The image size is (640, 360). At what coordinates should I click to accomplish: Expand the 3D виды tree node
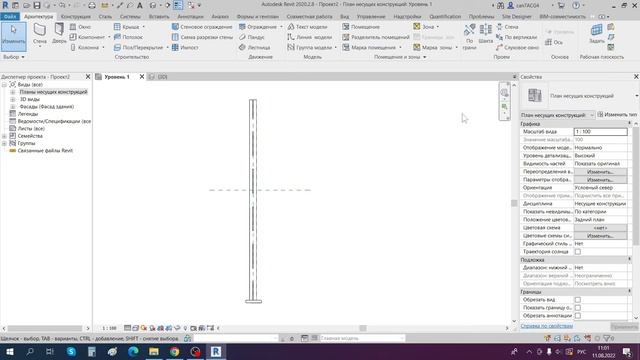12,99
